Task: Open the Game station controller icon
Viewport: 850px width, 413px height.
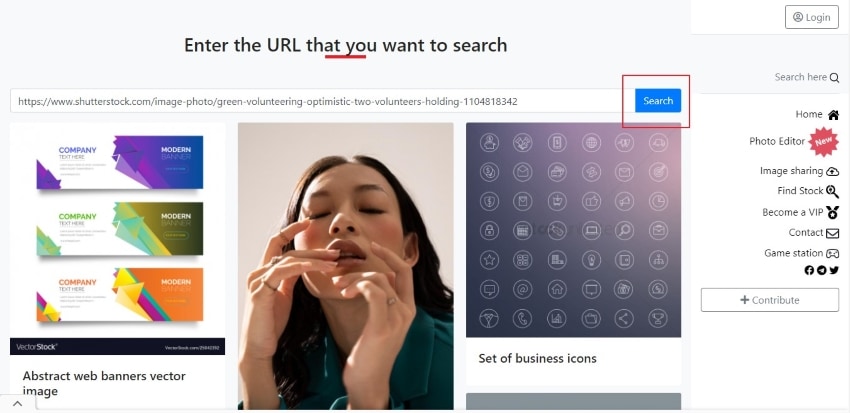Action: click(832, 253)
